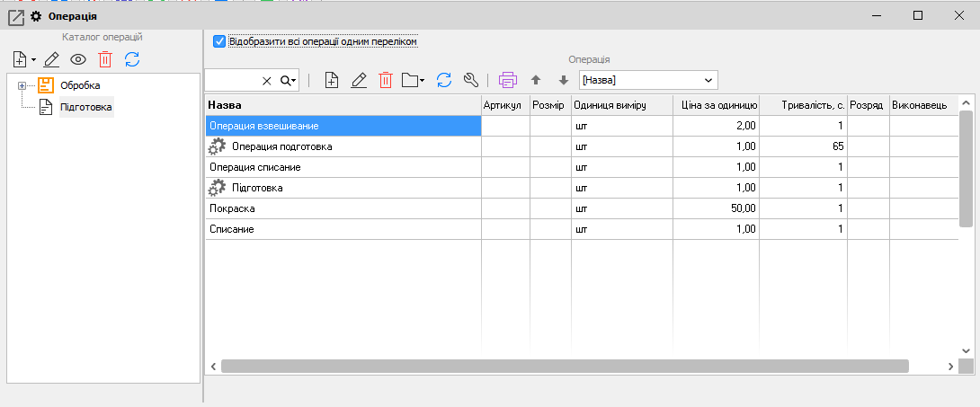This screenshot has height=407, width=980.
Task: Select Підготовка in the catalog tree
Action: [85, 107]
